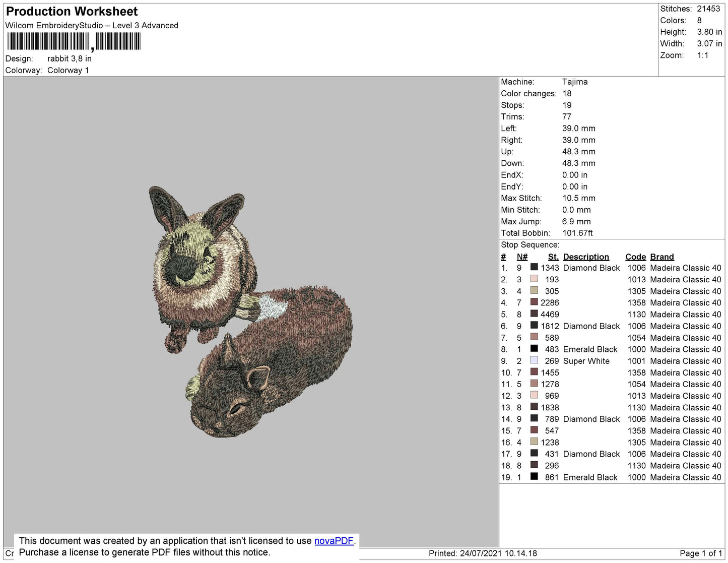Screen dimensions: 728x563
Task: Select stitch count 861 in stop row 19
Action: [552, 477]
